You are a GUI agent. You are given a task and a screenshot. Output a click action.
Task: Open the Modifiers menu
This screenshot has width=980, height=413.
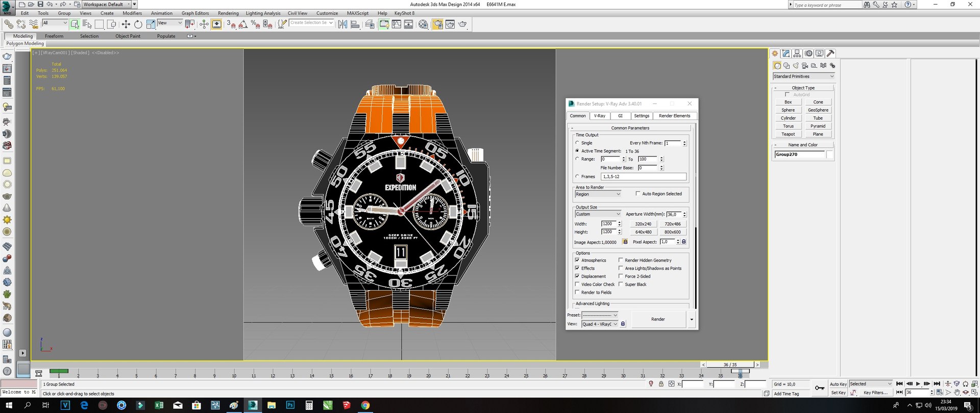(132, 13)
